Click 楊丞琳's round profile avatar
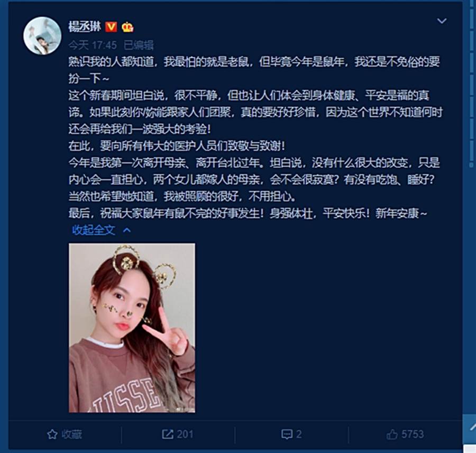 coord(42,35)
